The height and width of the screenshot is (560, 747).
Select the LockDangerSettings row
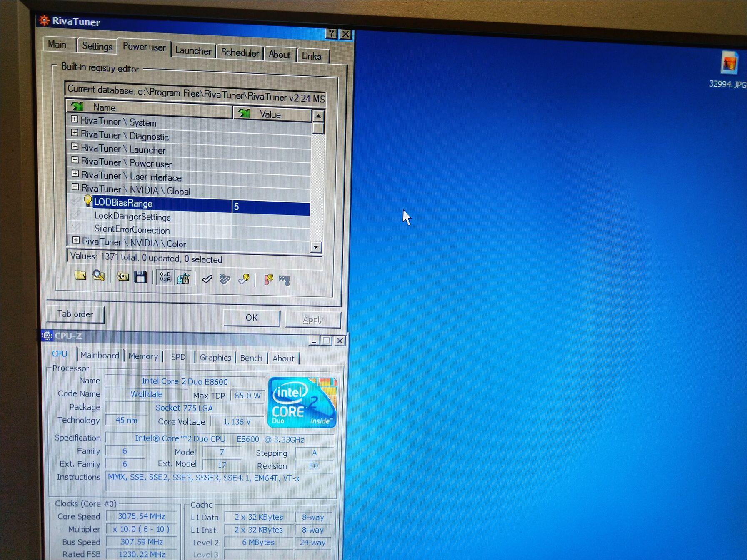(x=189, y=218)
